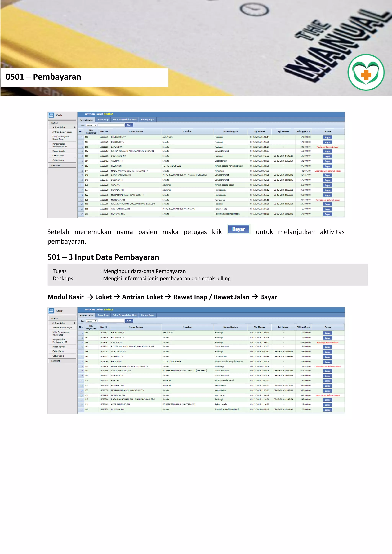Open Kurang Bayar tab in second screenshot
The height and width of the screenshot is (554, 392).
(148, 315)
